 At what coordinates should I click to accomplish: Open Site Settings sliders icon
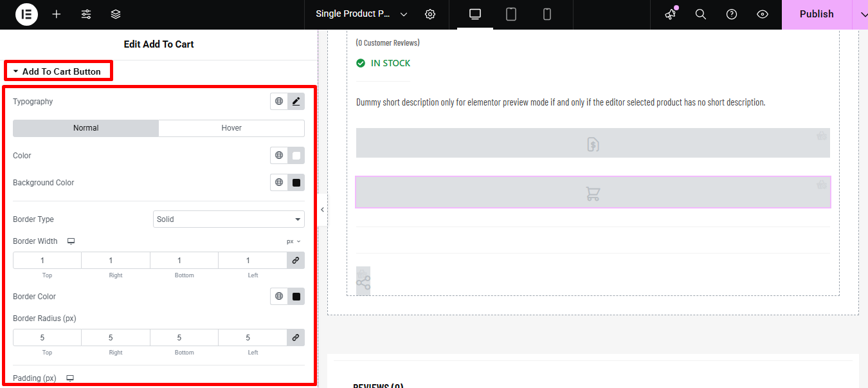[x=86, y=14]
